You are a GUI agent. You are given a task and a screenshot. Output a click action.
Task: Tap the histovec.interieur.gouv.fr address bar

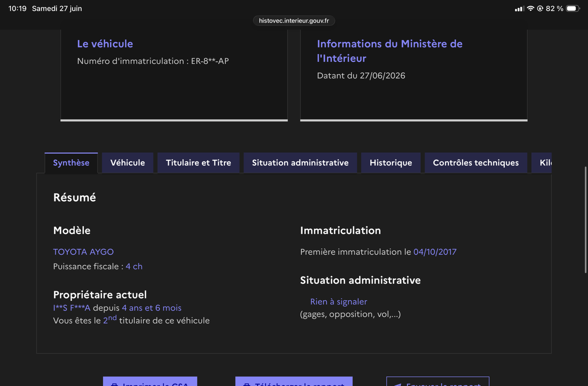pos(294,21)
